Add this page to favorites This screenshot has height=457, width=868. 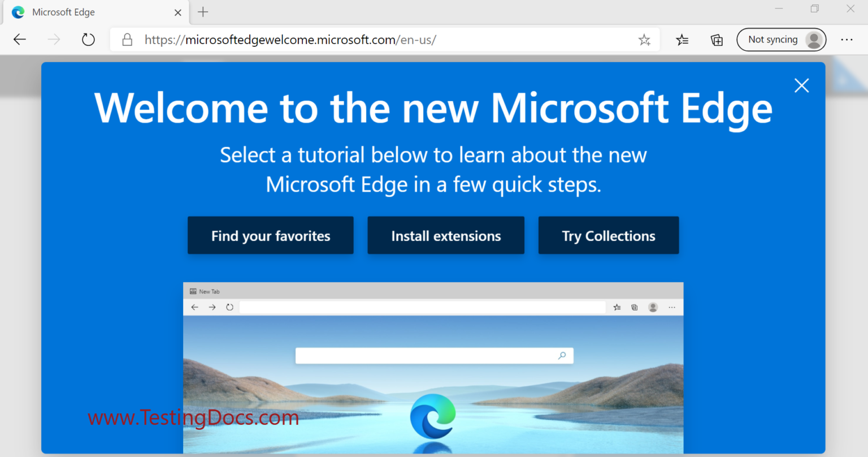coord(644,40)
